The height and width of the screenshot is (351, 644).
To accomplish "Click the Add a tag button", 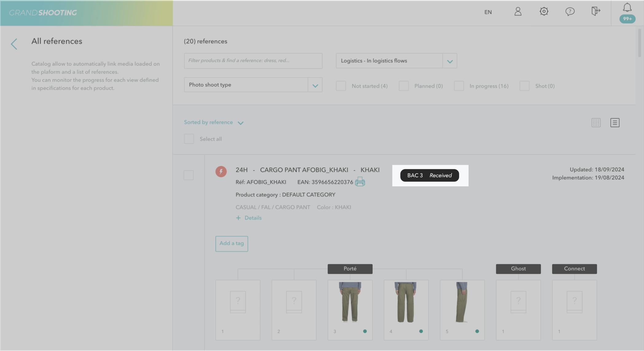I will (231, 243).
